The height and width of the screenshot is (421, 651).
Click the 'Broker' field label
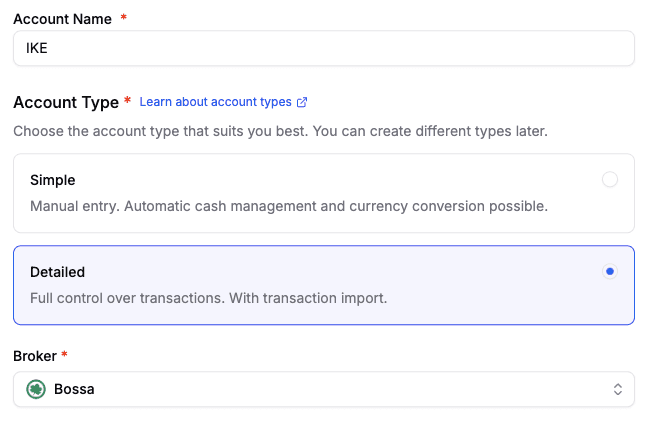pos(35,356)
